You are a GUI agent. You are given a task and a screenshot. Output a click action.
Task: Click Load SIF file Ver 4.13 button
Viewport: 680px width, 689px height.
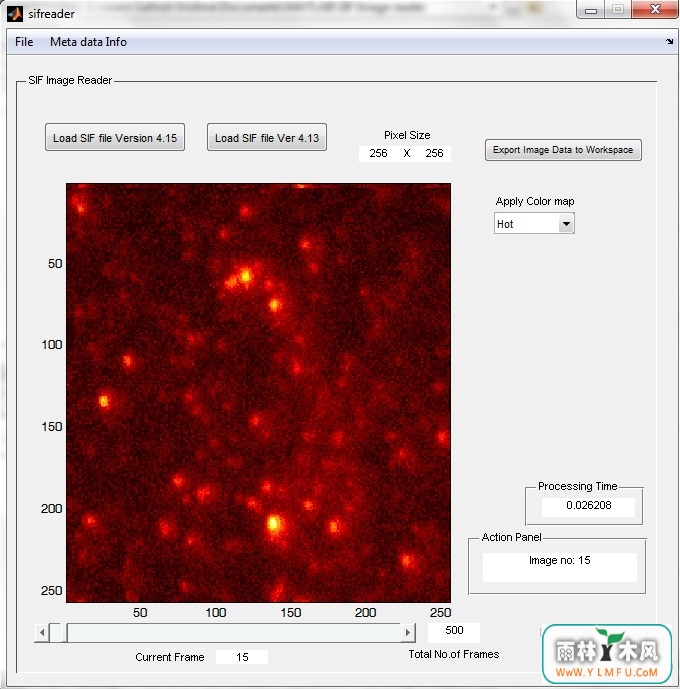click(x=267, y=138)
